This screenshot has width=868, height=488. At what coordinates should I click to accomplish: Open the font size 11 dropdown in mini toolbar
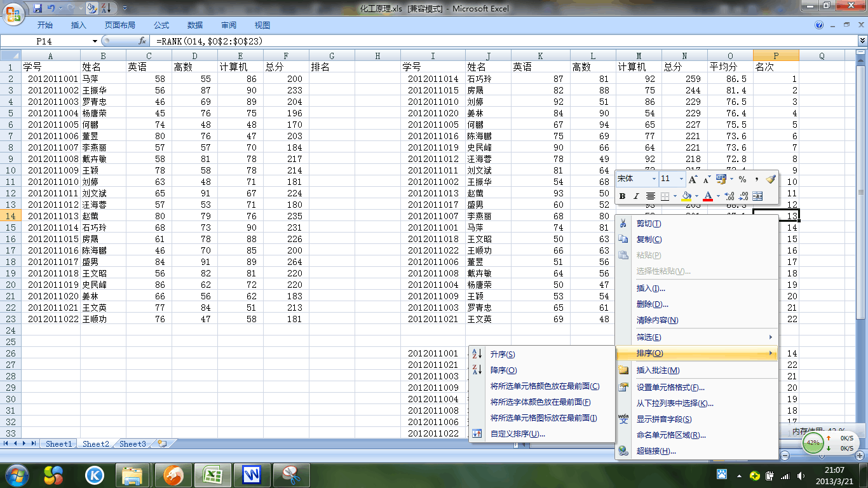[x=681, y=179]
